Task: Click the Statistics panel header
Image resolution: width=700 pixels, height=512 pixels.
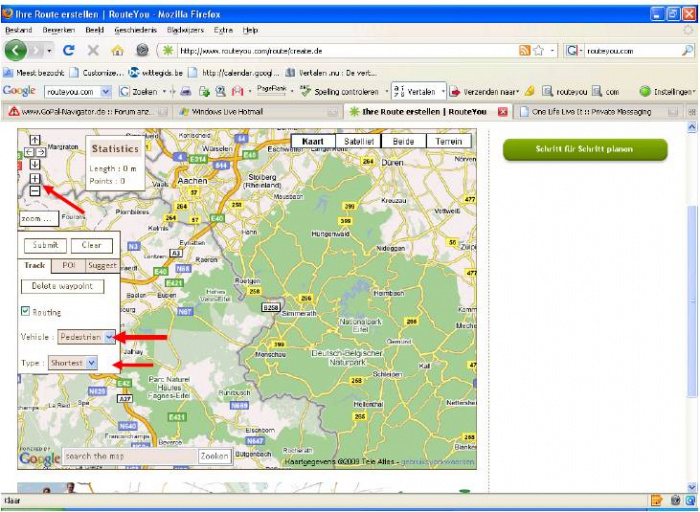Action: (x=115, y=149)
